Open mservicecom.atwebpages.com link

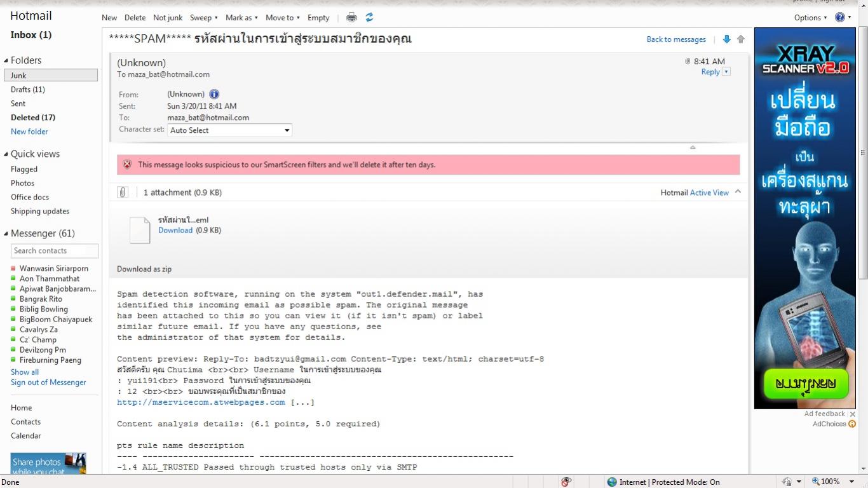201,402
